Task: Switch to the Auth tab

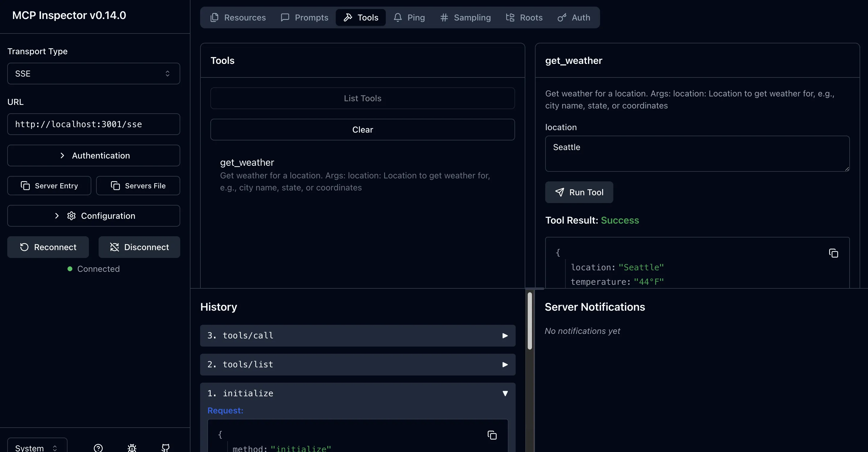Action: click(574, 17)
